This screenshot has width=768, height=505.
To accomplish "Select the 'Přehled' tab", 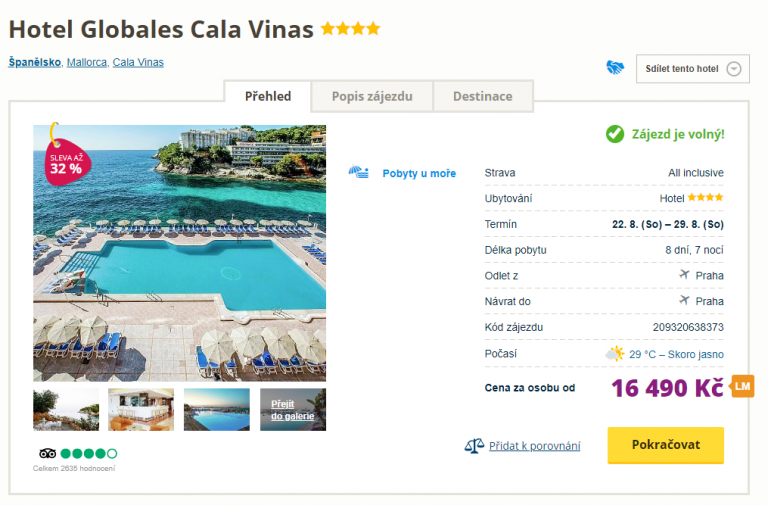I will [268, 97].
